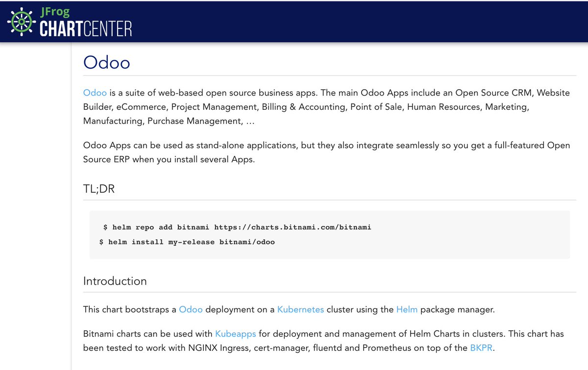Screen dimensions: 588x370
Task: Click the paragraph starting "Odoo Apps can be used"
Action: pyautogui.click(x=326, y=152)
